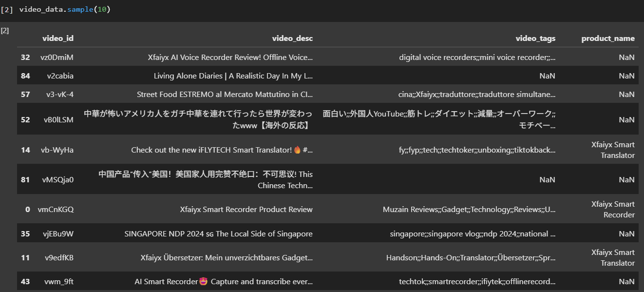Click tags cina;;Xfaiyx;;traduttore
Screen dimensions: 644x292
click(477, 95)
